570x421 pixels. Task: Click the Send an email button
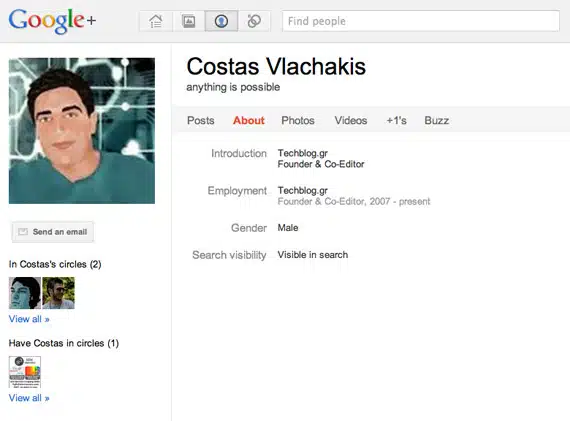point(53,232)
